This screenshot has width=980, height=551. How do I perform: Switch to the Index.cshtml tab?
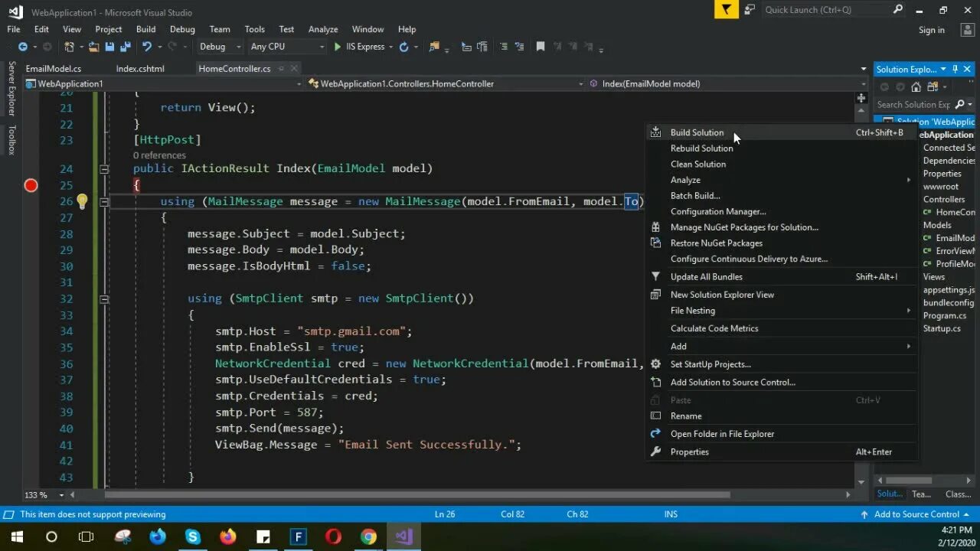coord(140,69)
